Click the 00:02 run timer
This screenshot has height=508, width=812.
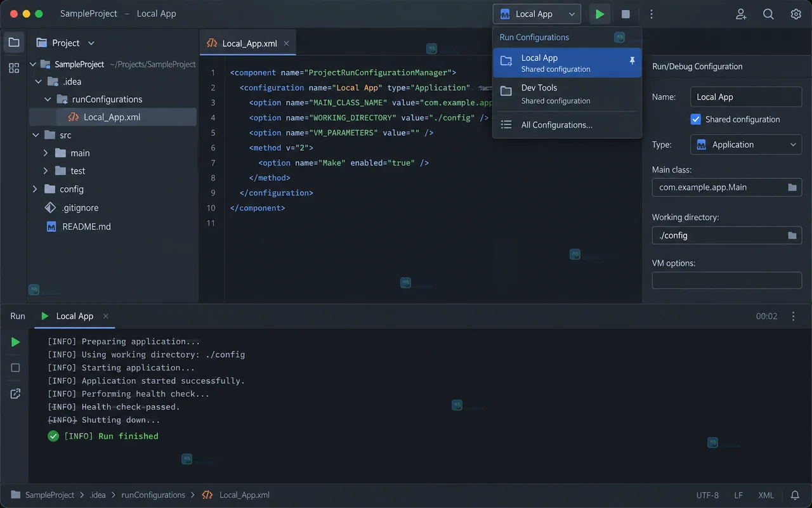pos(766,316)
